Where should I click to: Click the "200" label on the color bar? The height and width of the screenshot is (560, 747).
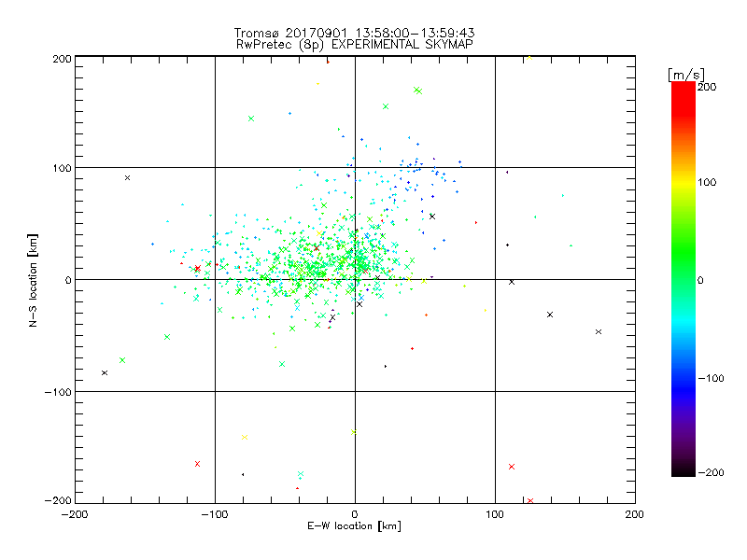707,87
